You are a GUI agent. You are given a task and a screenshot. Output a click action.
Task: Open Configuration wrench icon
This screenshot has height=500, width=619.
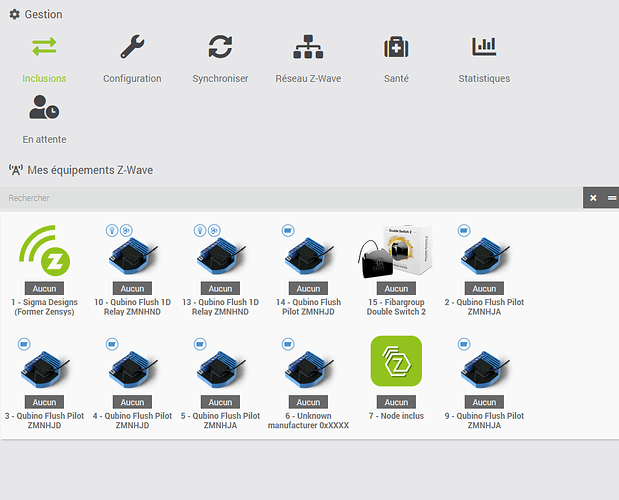tap(132, 47)
